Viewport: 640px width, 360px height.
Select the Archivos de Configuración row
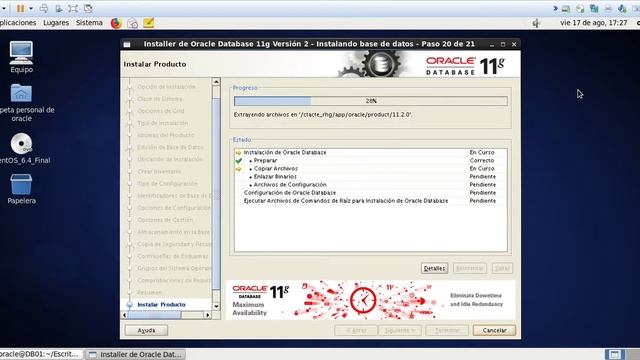[370, 184]
